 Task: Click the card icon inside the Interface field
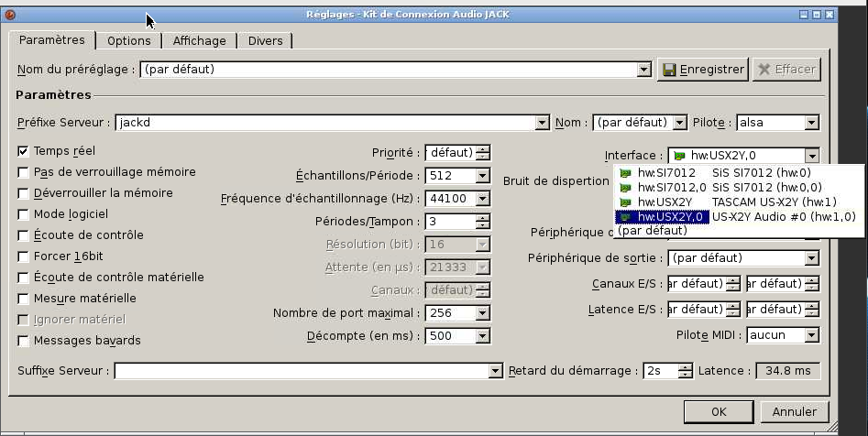pos(679,156)
